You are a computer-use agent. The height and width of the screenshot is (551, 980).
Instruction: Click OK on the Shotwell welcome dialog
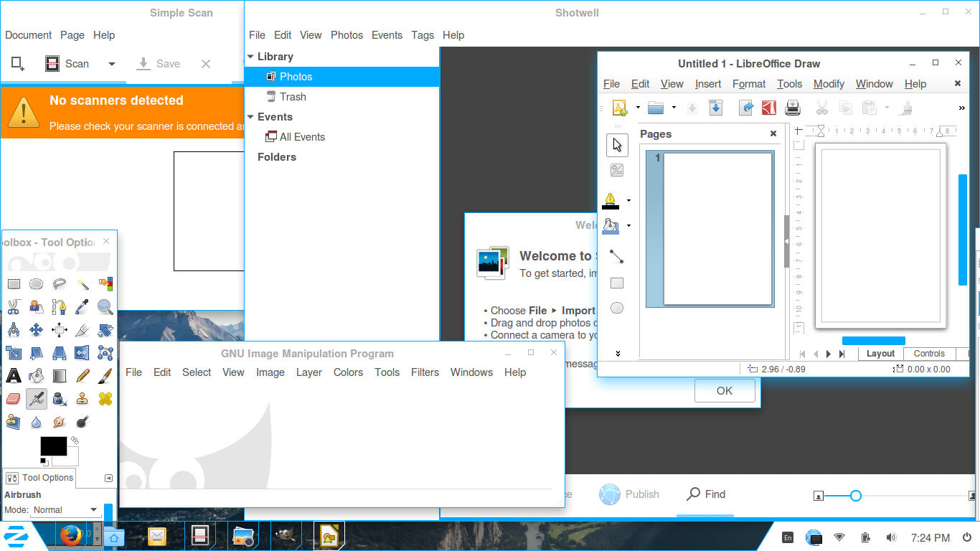pos(725,390)
